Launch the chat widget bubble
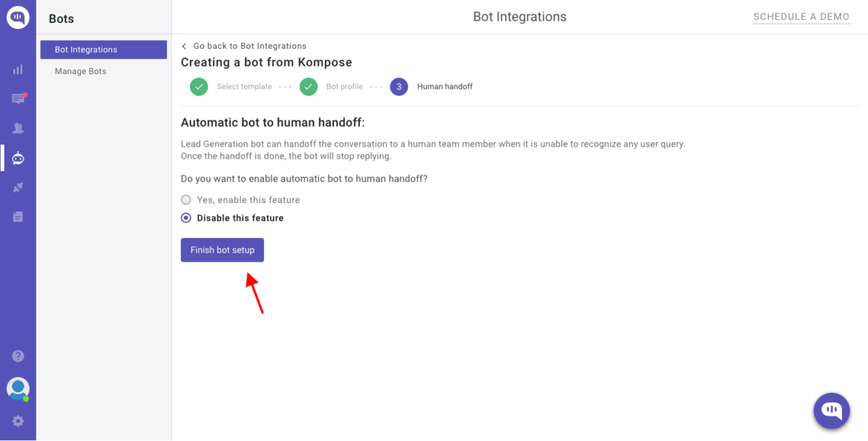The image size is (868, 441). coord(831,411)
